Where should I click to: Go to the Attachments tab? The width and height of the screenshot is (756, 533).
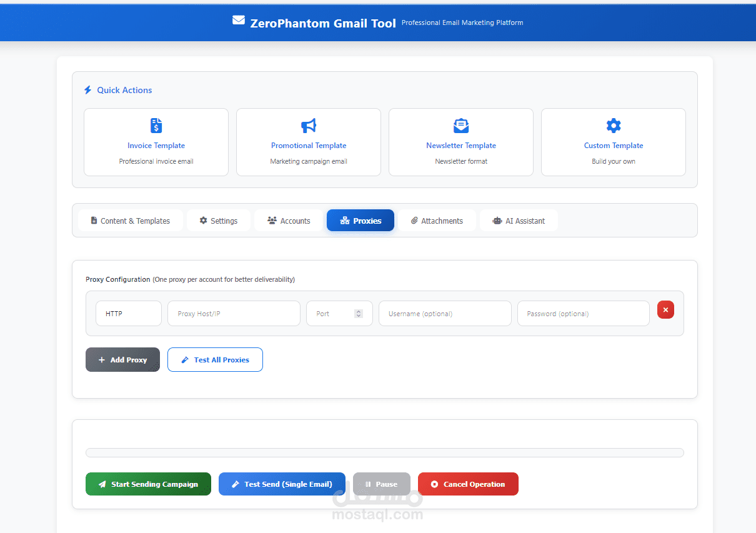pos(437,221)
